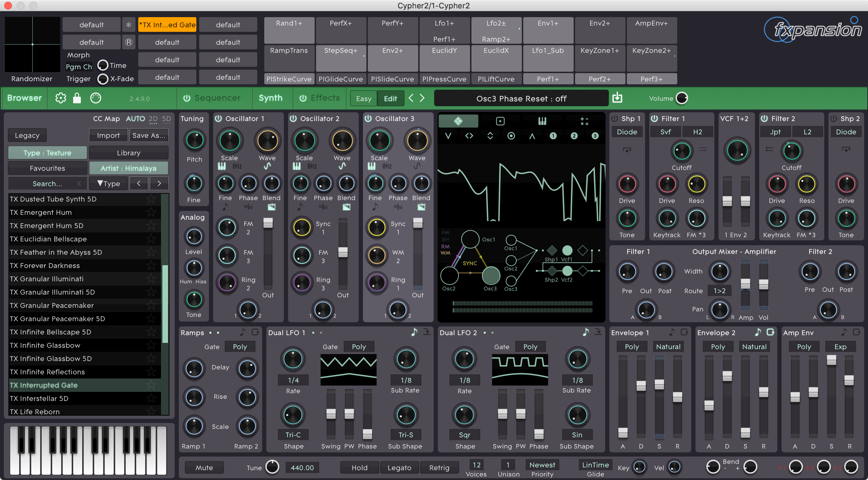Toggle Oscillator 1 power button
This screenshot has height=480, width=868.
click(x=218, y=119)
